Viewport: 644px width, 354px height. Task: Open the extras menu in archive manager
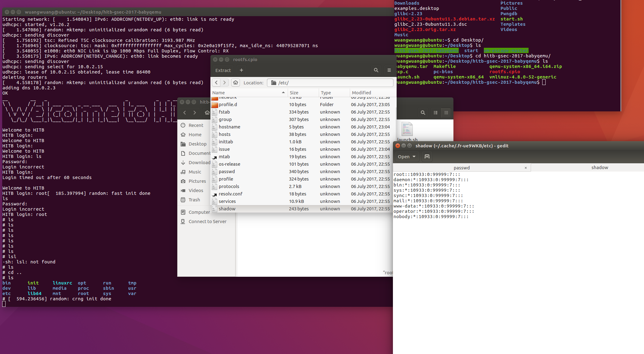coord(390,70)
